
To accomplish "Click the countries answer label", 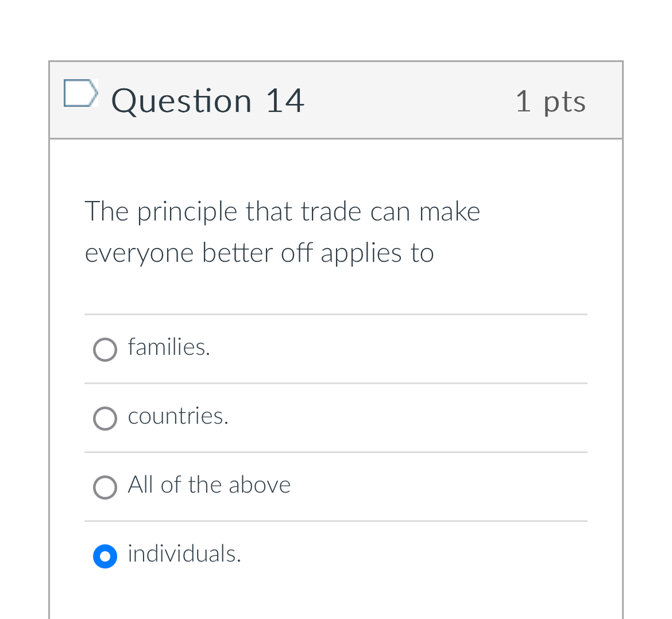I will click(178, 417).
